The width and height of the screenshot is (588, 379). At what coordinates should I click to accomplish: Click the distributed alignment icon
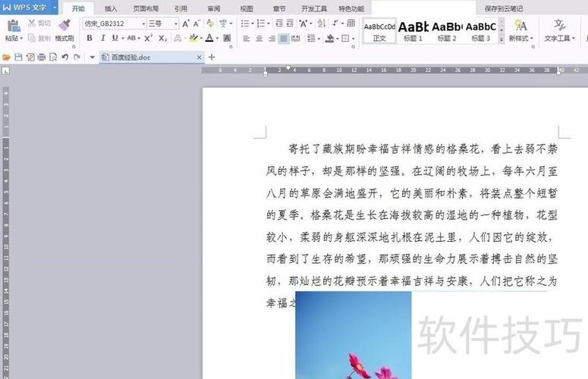click(x=296, y=38)
